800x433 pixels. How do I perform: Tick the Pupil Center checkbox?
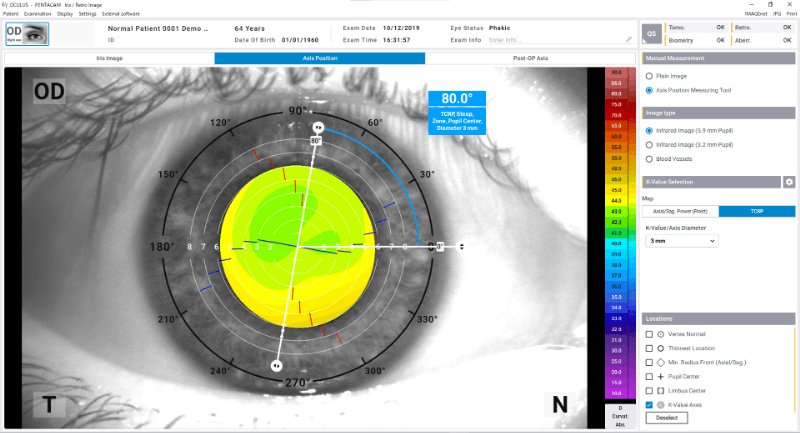pyautogui.click(x=649, y=376)
